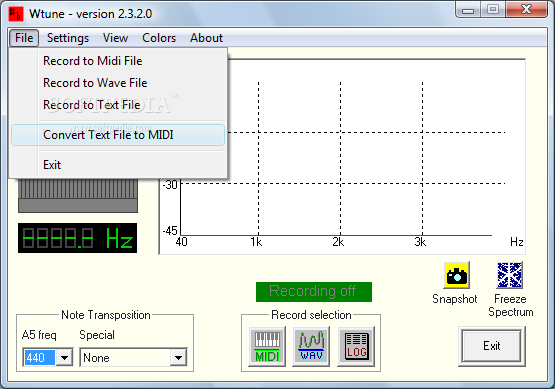
Task: Select the LOG record icon
Action: (x=356, y=347)
